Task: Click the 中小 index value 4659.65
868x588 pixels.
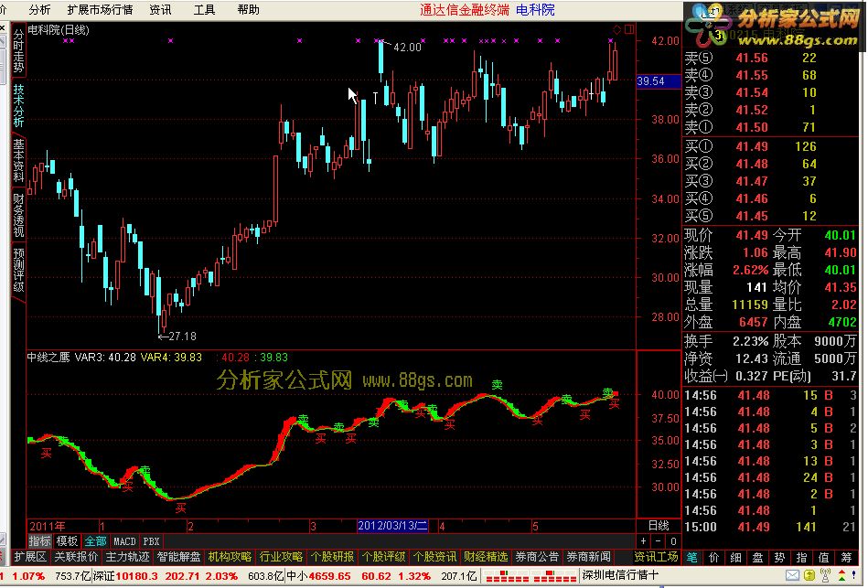Action: coord(329,576)
